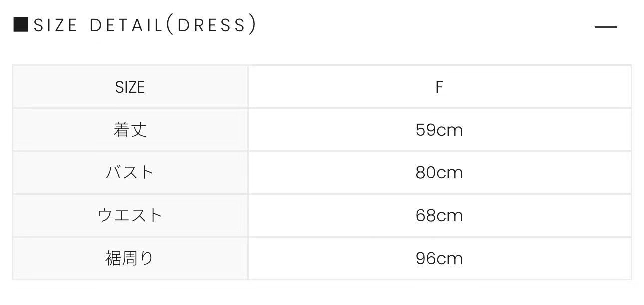The width and height of the screenshot is (644, 305).
Task: Collapse the SIZE DETAIL section with minus icon
Action: pos(606,27)
